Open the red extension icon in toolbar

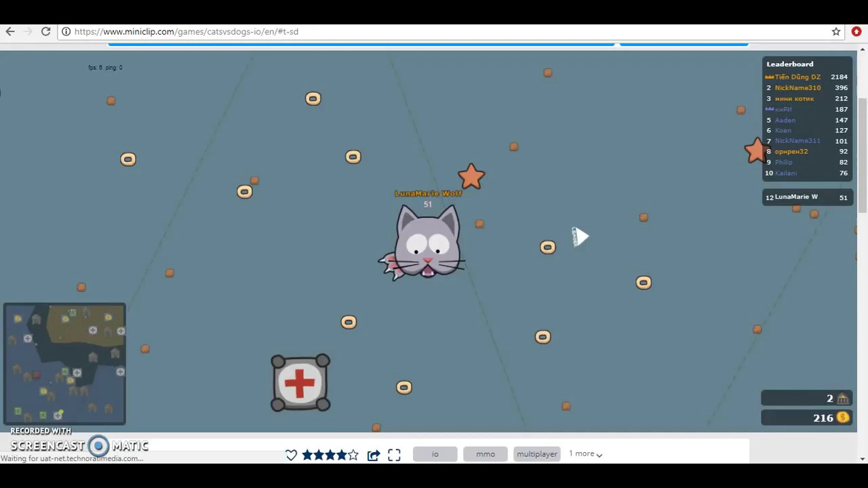(x=856, y=31)
